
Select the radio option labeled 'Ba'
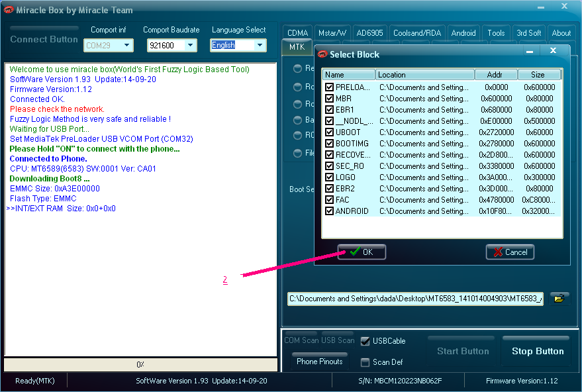click(x=297, y=120)
